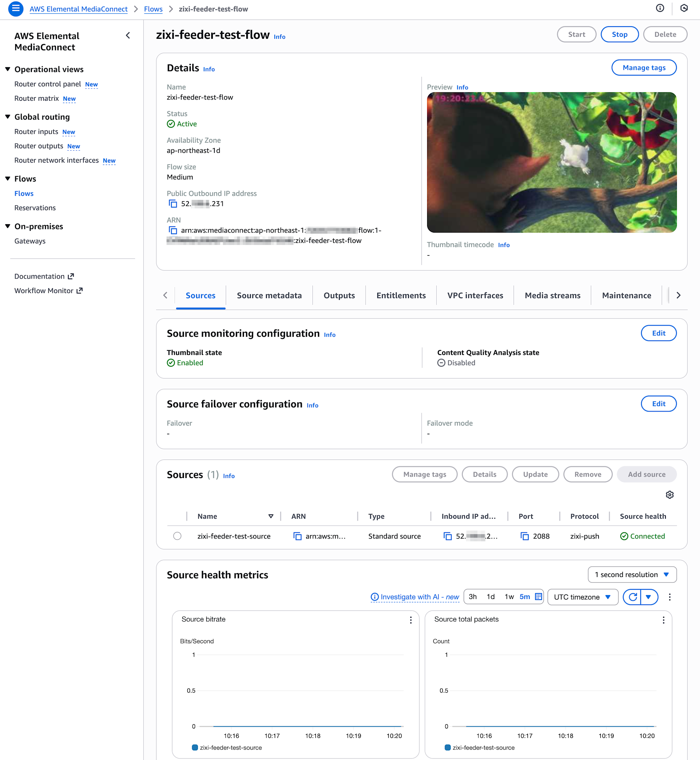The height and width of the screenshot is (760, 700).
Task: Toggle zixi-feeder-test-source legend swatch in Source bitrate
Action: tap(195, 747)
